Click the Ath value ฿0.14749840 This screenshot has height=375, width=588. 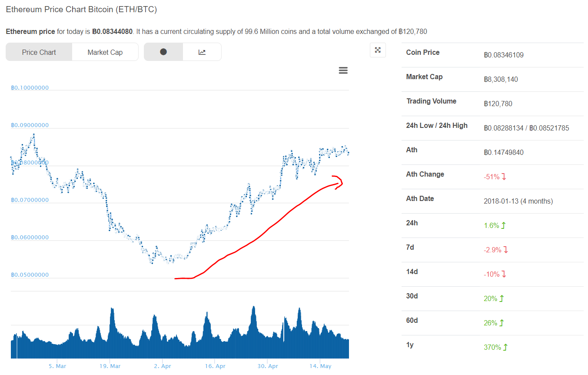click(503, 153)
